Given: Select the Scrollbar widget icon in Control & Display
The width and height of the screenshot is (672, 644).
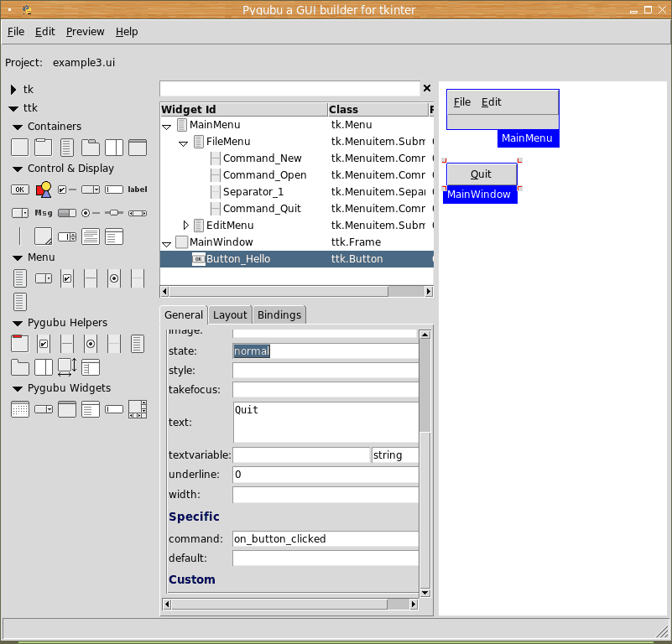Looking at the screenshot, I should 138,213.
